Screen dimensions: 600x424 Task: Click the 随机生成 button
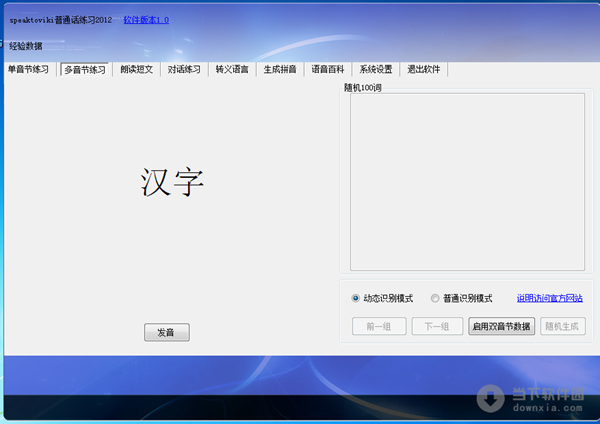coord(563,326)
